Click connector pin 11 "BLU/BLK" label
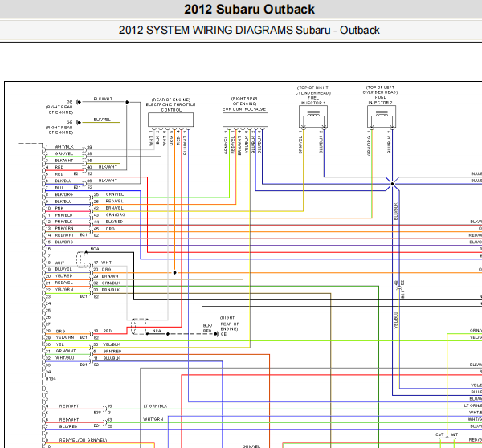482x448 pixels. coord(112,358)
